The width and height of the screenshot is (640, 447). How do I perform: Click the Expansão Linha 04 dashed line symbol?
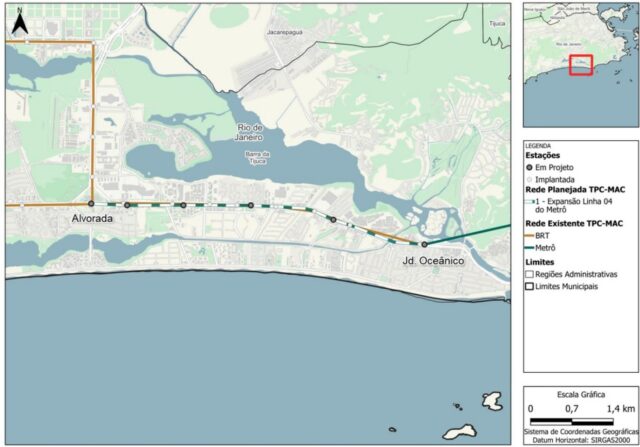pyautogui.click(x=530, y=201)
